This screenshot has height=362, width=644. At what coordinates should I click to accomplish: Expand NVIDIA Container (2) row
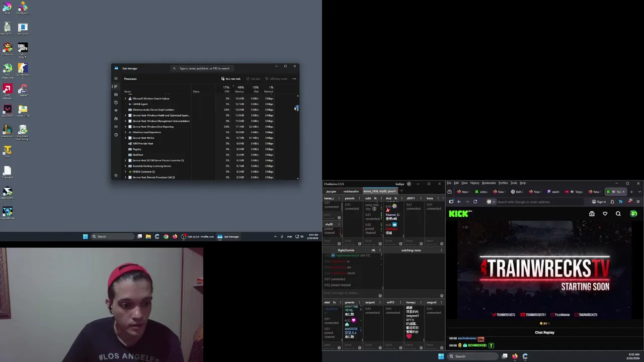[x=125, y=172]
